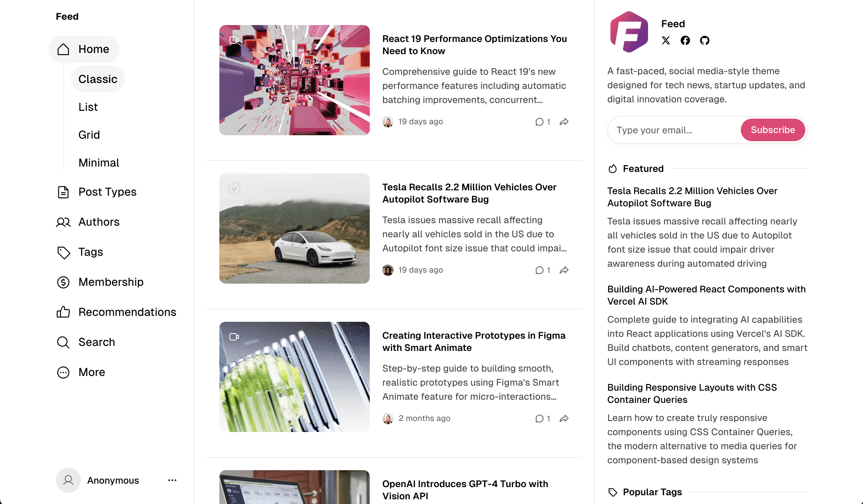Open the GitHub social icon
This screenshot has height=504, width=863.
[x=704, y=40]
